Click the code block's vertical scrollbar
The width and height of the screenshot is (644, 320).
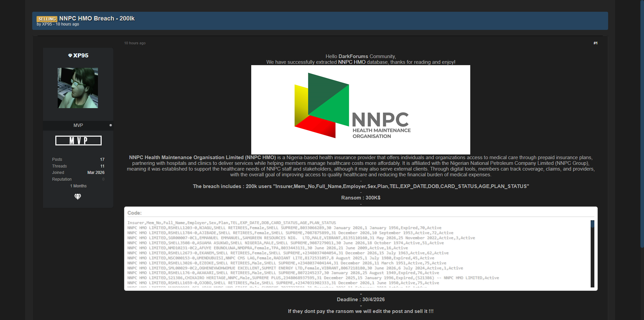[x=592, y=254]
